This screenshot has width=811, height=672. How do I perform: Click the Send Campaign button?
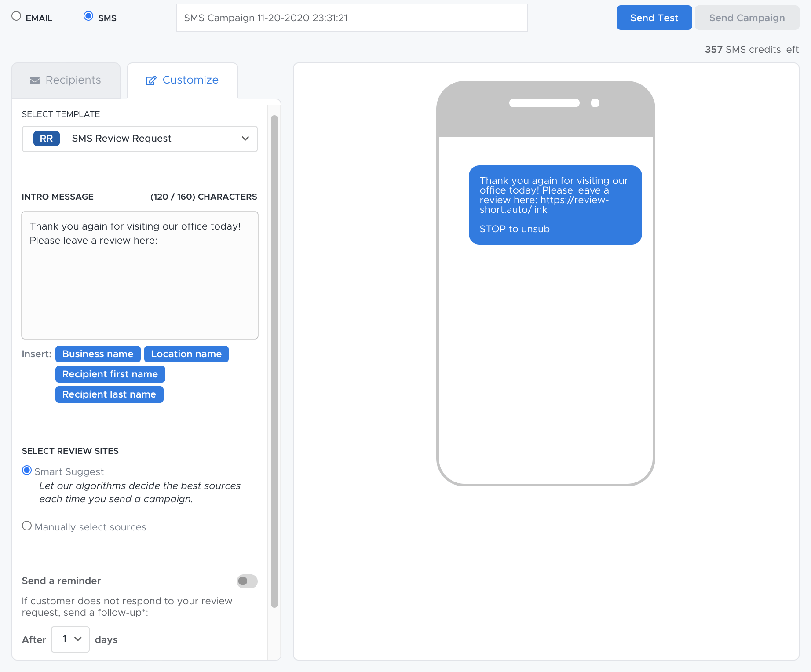pos(747,18)
